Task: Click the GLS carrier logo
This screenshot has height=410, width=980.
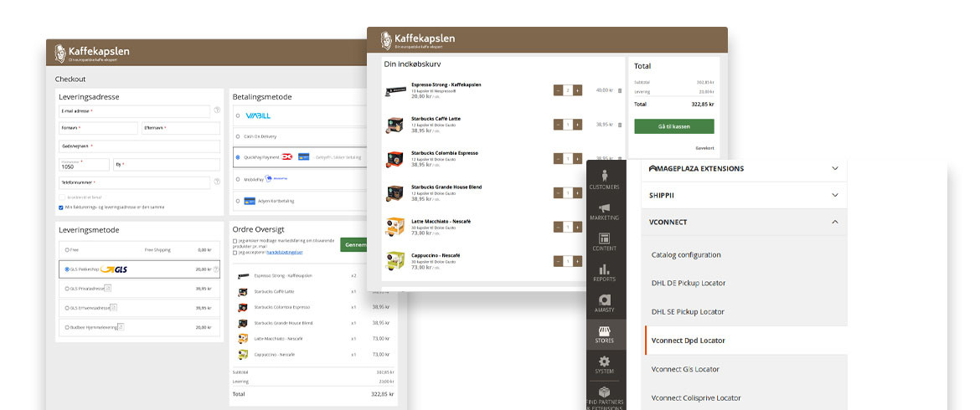Action: (x=114, y=269)
